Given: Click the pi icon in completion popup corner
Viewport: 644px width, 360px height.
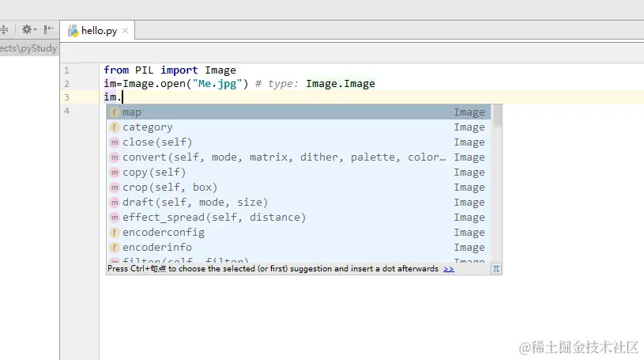Looking at the screenshot, I should [496, 269].
